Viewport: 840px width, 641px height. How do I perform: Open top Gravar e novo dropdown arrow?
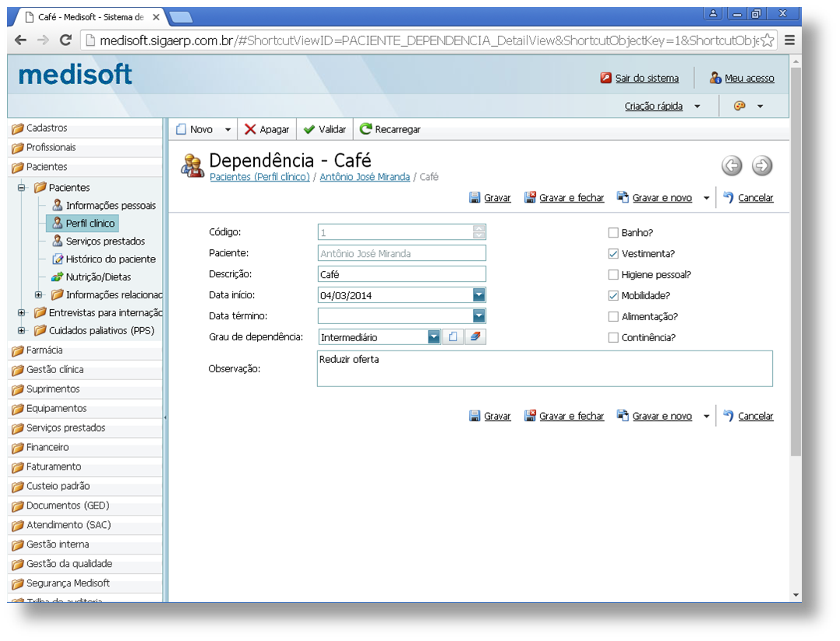click(x=706, y=198)
